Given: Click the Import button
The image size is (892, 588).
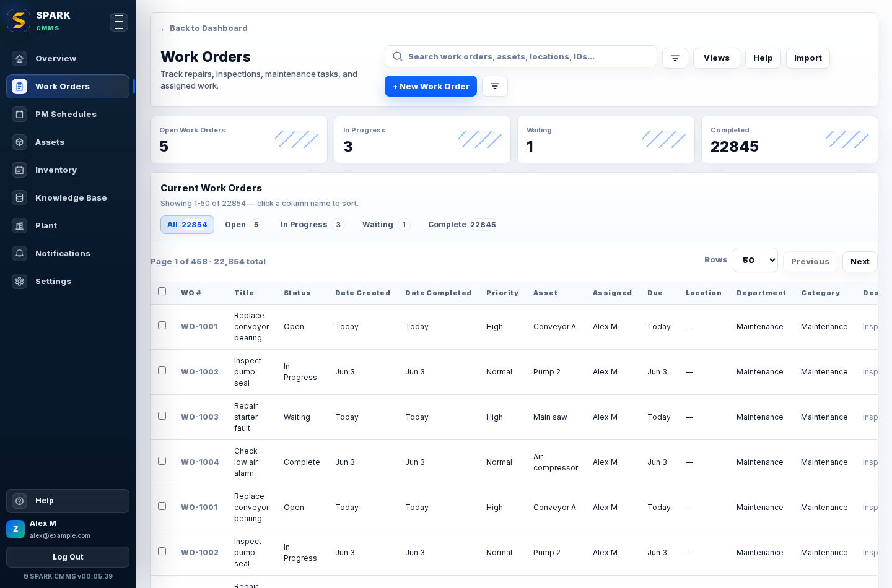Looking at the screenshot, I should pos(808,58).
